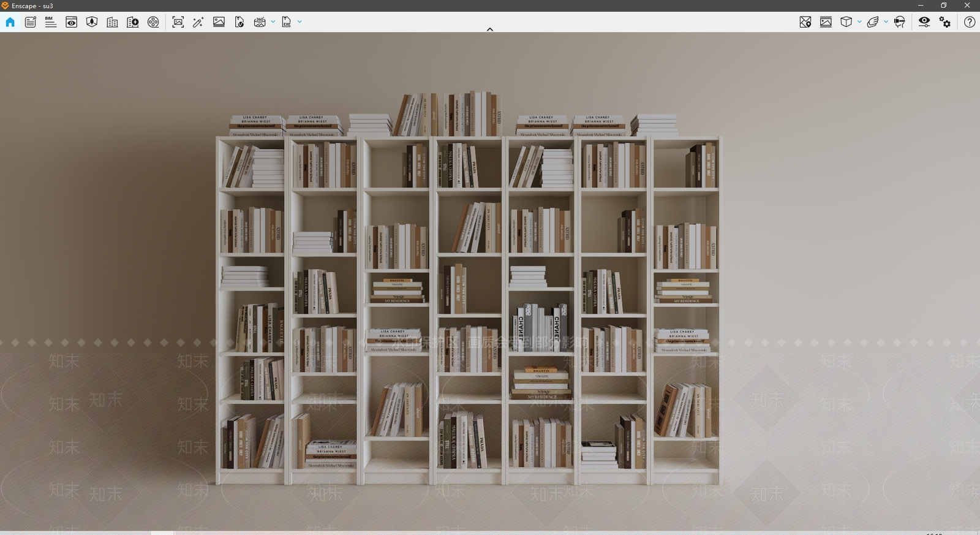Click the 3D cube render mode icon
The height and width of the screenshot is (535, 980).
click(846, 22)
